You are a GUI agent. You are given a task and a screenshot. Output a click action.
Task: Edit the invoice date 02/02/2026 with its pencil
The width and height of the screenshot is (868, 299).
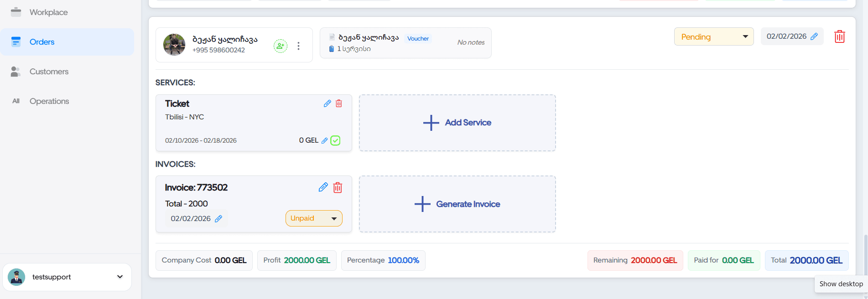[218, 219]
